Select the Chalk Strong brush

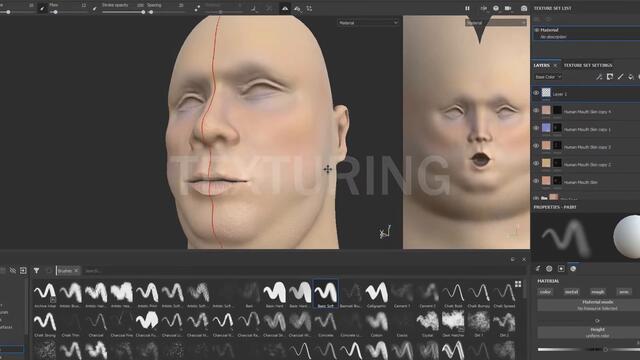[x=45, y=324]
